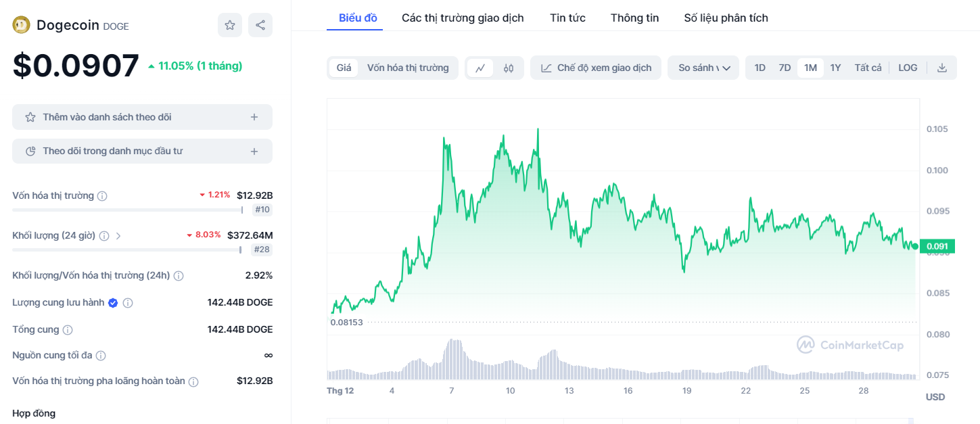Click Theo dõi trong danh mục đầu tư

(x=142, y=150)
